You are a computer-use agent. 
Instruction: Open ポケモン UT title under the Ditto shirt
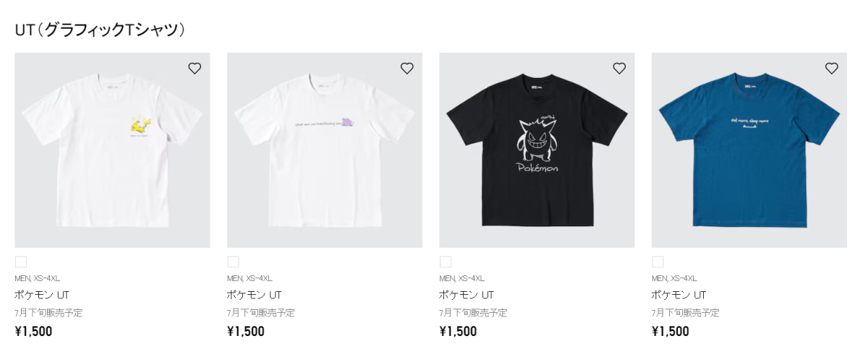255,295
